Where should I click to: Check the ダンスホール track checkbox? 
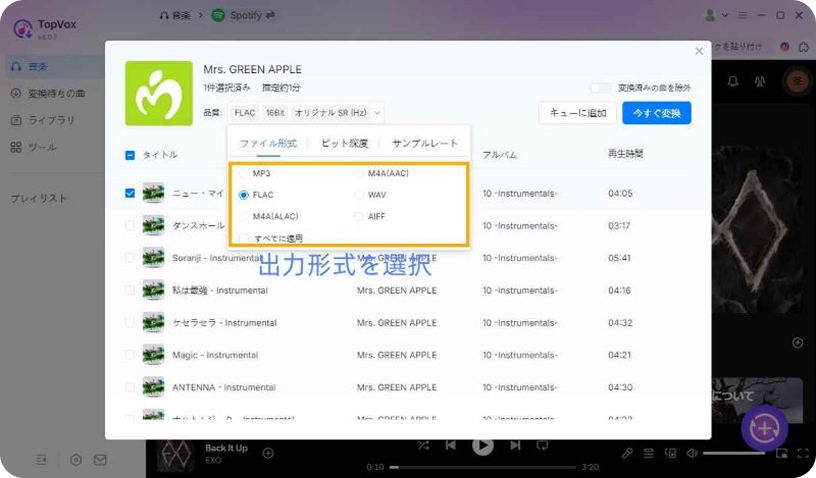point(130,225)
